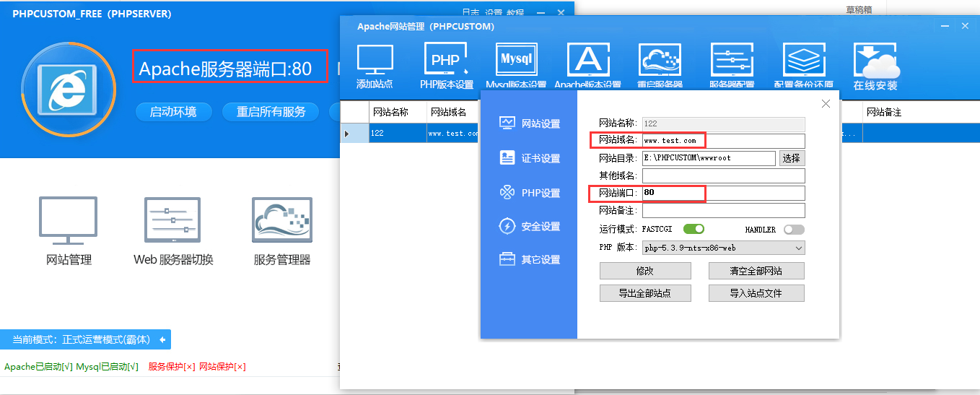Viewport: 980px width, 395px height.
Task: Close the website settings dialog
Action: tap(826, 104)
